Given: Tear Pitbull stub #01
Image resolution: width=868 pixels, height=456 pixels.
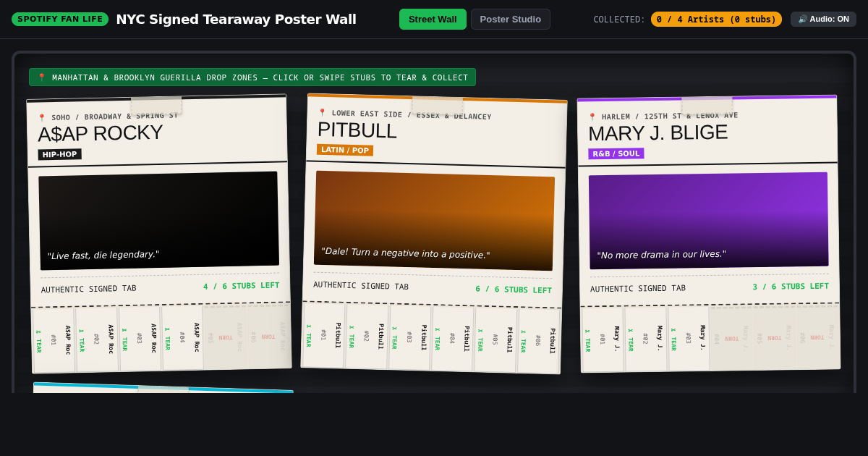Looking at the screenshot, I should tap(323, 335).
